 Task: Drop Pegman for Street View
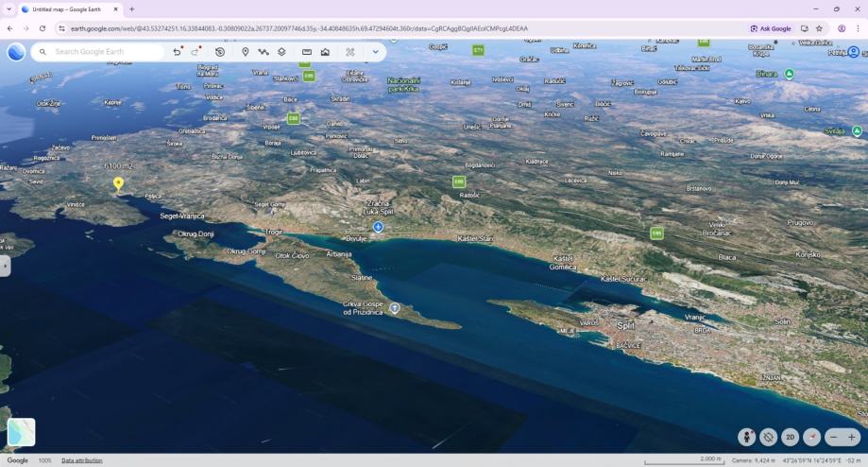(x=747, y=437)
